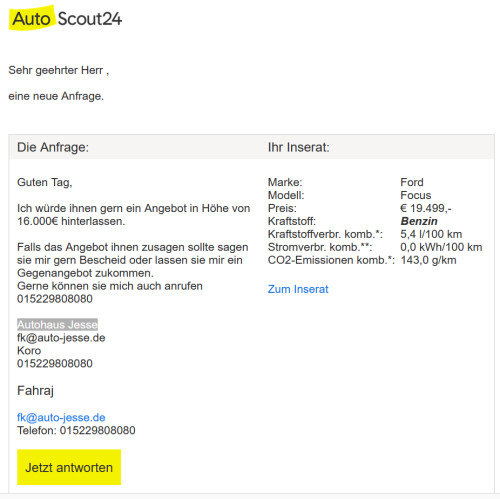The width and height of the screenshot is (500, 499).
Task: Click the AutoScout24 logo
Action: [x=65, y=18]
